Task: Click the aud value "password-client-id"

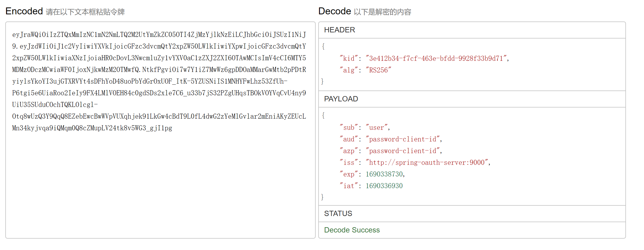Action: tap(402, 139)
